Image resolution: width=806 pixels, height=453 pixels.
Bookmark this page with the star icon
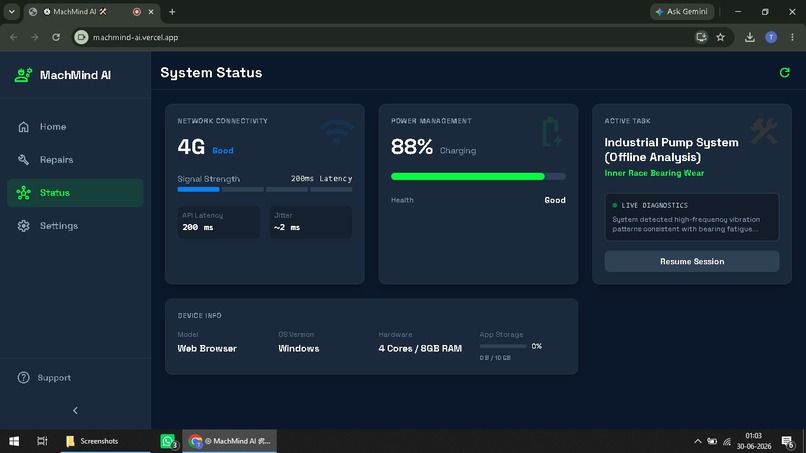point(721,37)
